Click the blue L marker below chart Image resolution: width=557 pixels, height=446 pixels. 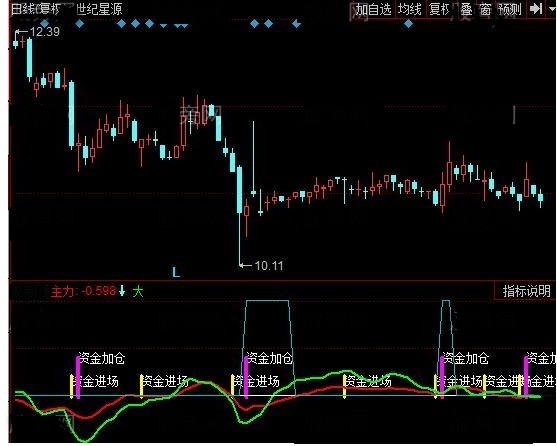(x=176, y=273)
